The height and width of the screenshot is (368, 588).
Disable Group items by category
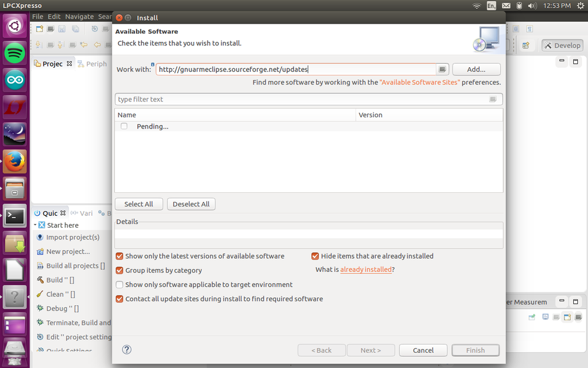pos(119,270)
